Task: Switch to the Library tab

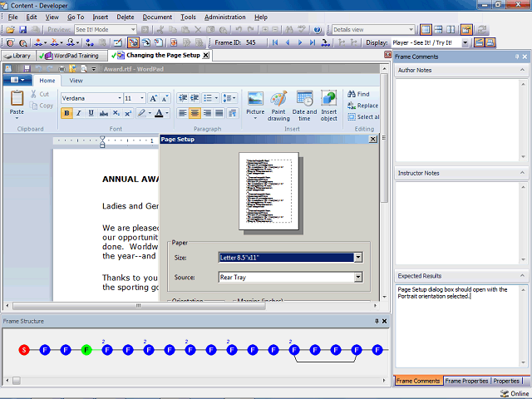Action: pyautogui.click(x=18, y=56)
